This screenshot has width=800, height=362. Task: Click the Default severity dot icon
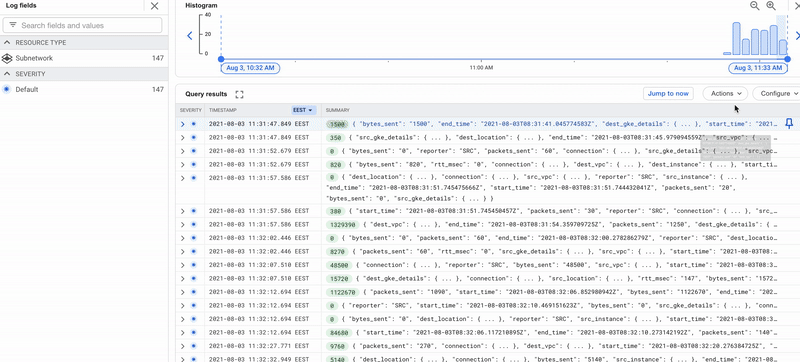(7, 89)
